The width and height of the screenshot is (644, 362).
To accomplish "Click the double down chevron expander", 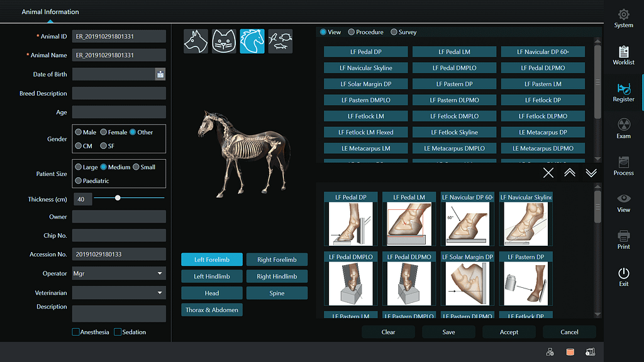I will [591, 173].
